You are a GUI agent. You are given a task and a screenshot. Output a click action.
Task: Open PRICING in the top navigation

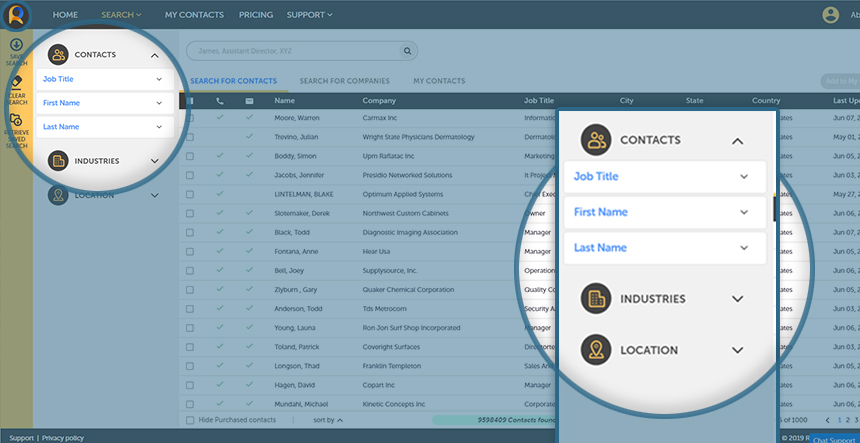click(256, 15)
